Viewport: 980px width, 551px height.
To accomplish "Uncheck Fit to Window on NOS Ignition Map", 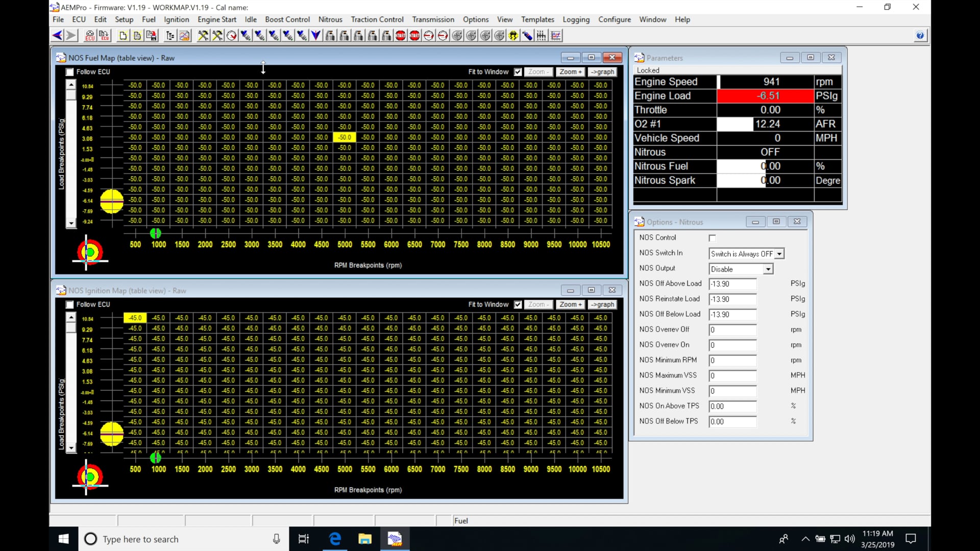I will [518, 304].
